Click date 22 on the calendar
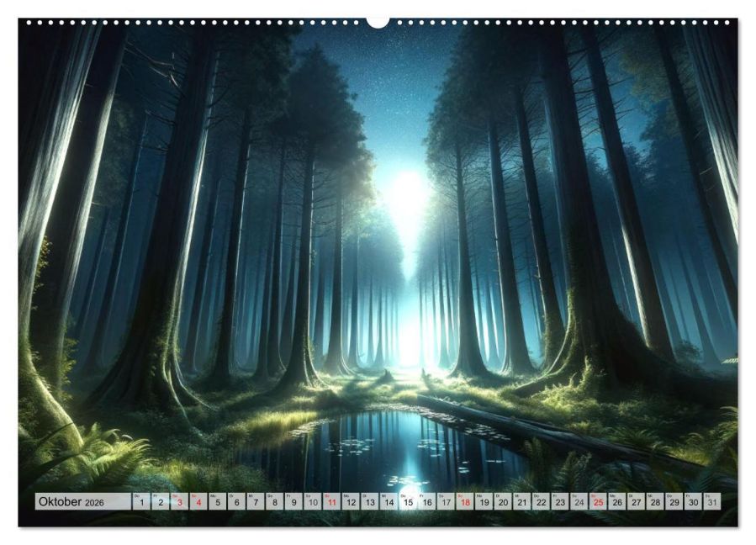Image resolution: width=756 pixels, height=545 pixels. (542, 501)
